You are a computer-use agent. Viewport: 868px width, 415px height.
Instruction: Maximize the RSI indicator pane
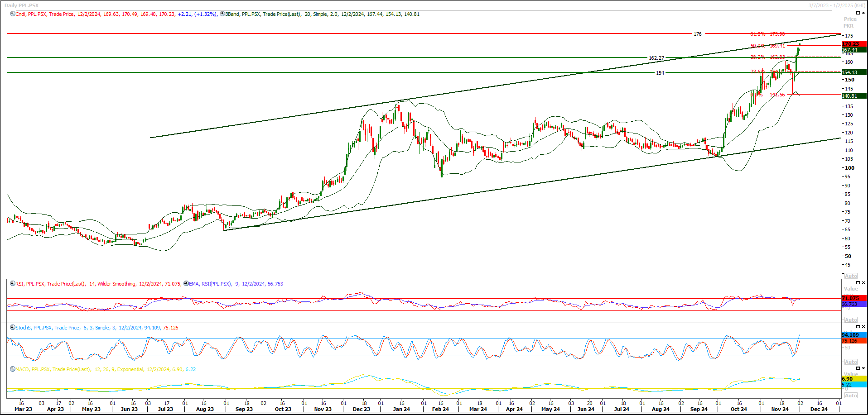pyautogui.click(x=858, y=283)
